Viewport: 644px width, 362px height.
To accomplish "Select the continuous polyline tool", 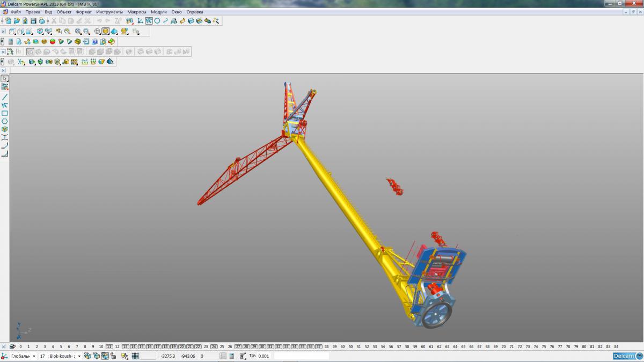I will (4, 105).
